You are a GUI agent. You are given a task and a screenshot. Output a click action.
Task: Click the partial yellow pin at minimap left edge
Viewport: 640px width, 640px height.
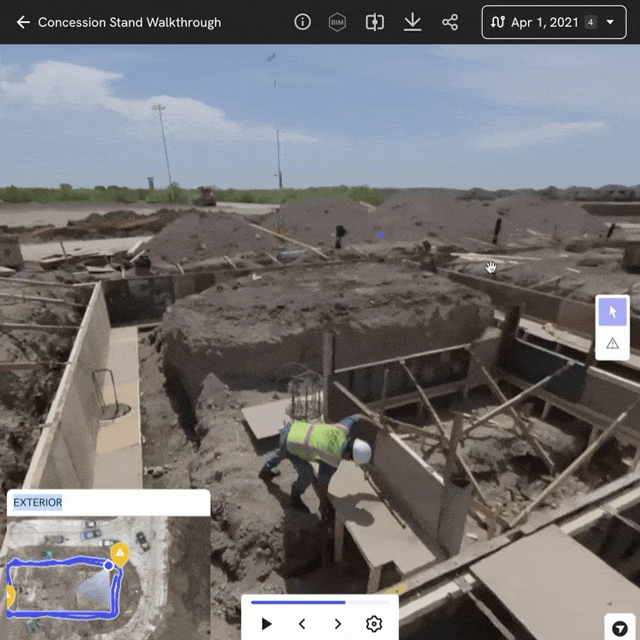(x=11, y=596)
